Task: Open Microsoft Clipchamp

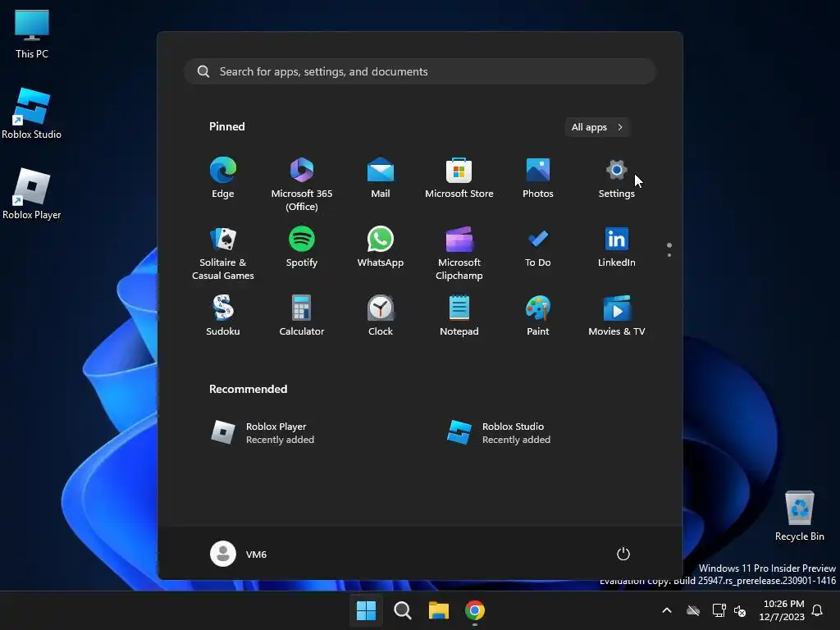Action: (x=459, y=253)
